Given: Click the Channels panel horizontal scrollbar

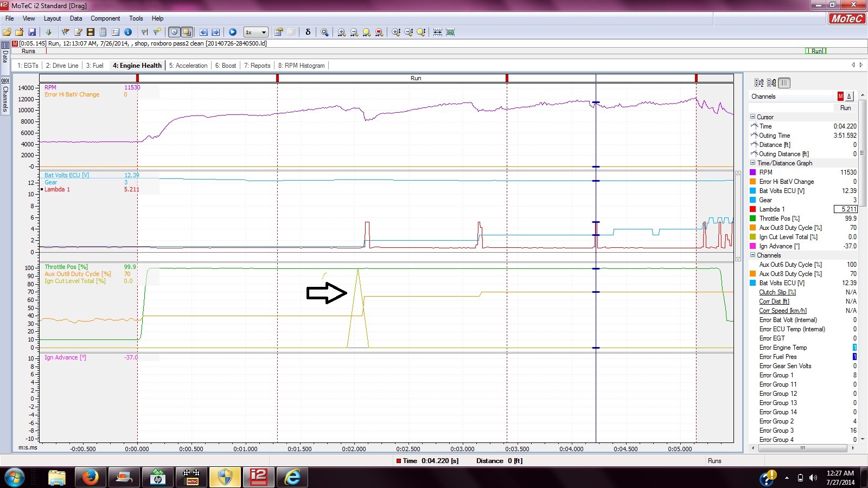Looking at the screenshot, I should (x=802, y=448).
